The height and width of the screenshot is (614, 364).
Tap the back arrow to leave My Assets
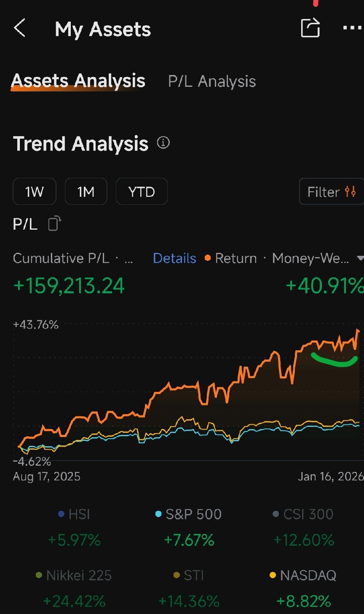19,28
